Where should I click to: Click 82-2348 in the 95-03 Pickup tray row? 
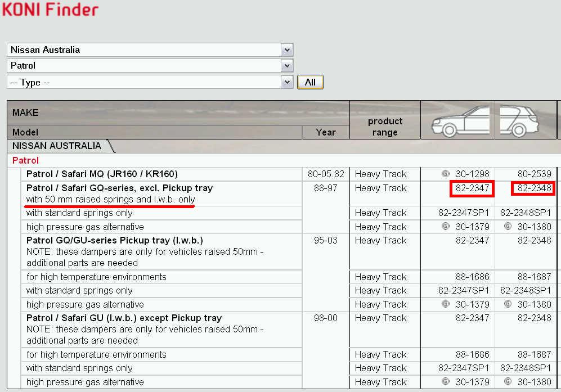(535, 240)
